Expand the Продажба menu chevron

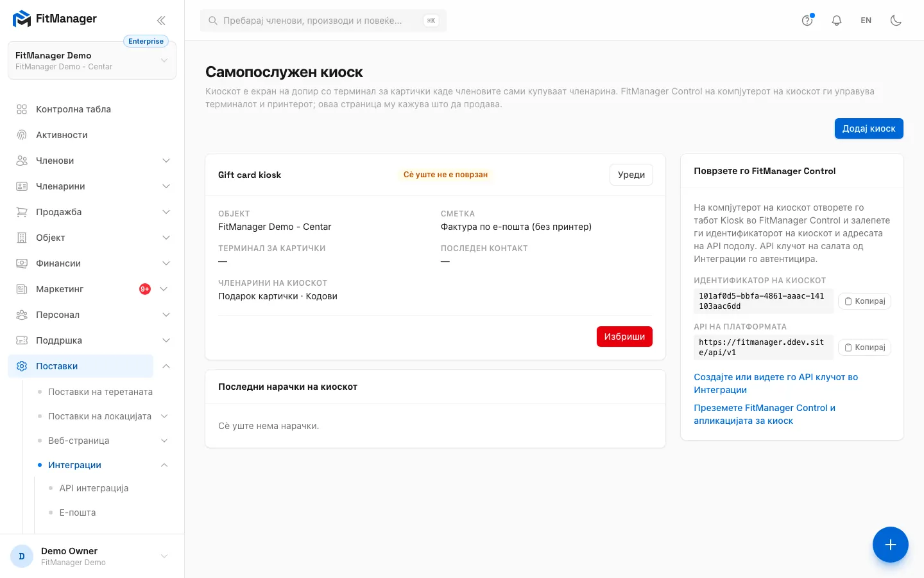[166, 212]
